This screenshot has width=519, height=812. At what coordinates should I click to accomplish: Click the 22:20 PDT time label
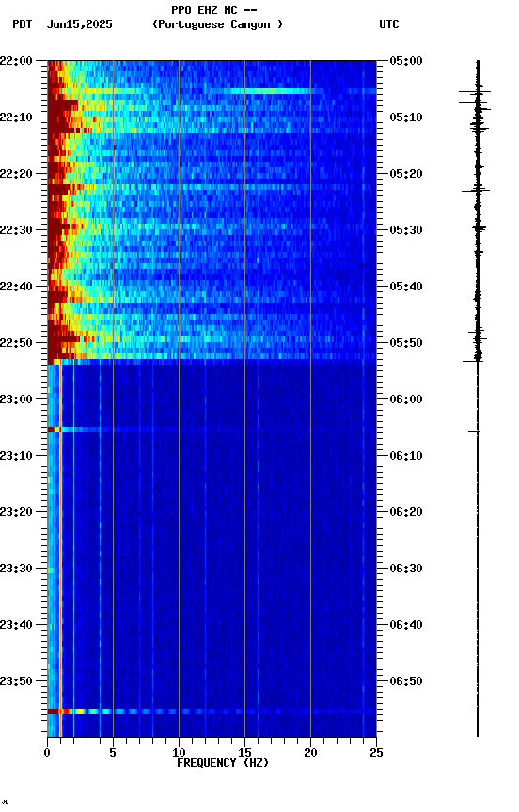[16, 174]
